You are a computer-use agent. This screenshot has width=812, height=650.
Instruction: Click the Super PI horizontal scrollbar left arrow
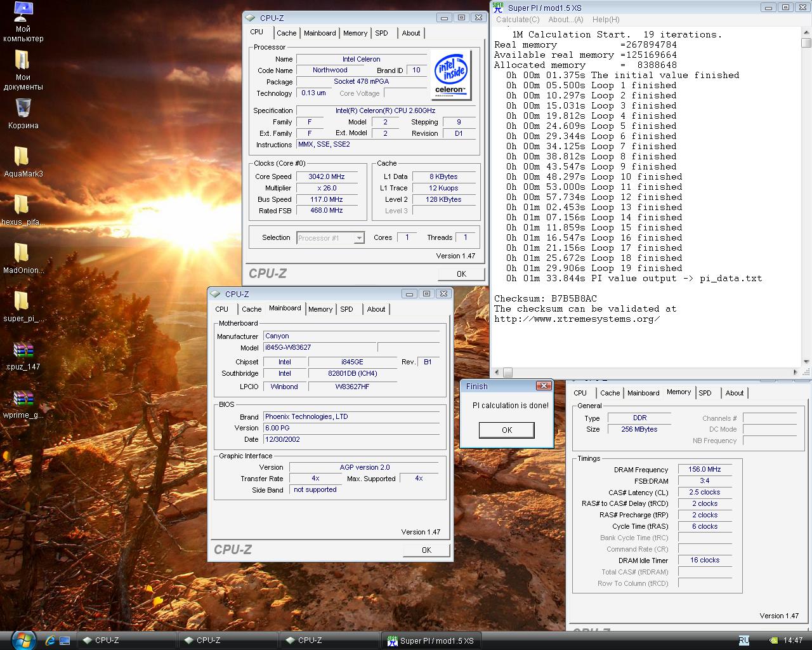(x=497, y=373)
